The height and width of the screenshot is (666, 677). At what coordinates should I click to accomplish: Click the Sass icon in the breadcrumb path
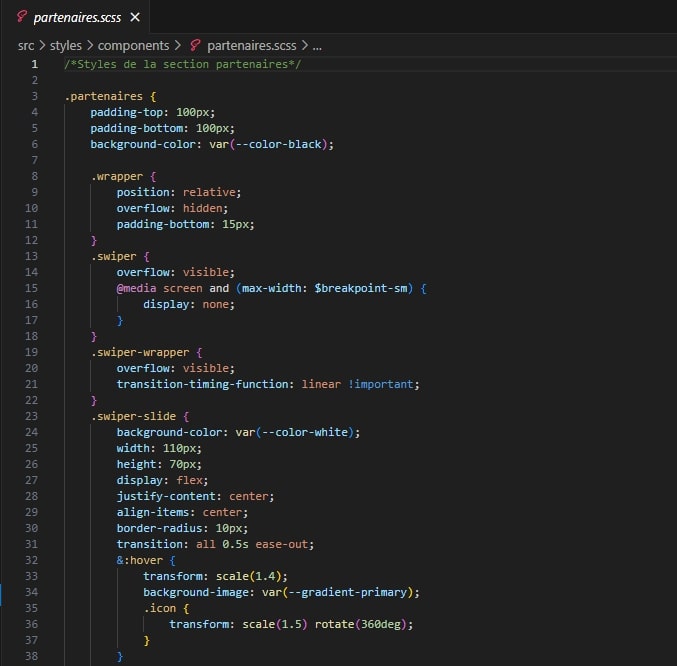(196, 45)
